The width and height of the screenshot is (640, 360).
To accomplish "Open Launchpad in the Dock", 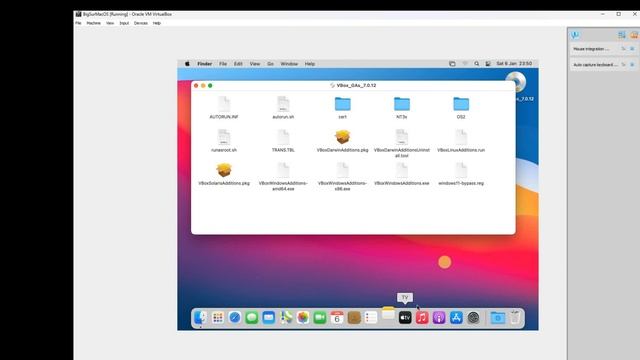I will [x=218, y=318].
